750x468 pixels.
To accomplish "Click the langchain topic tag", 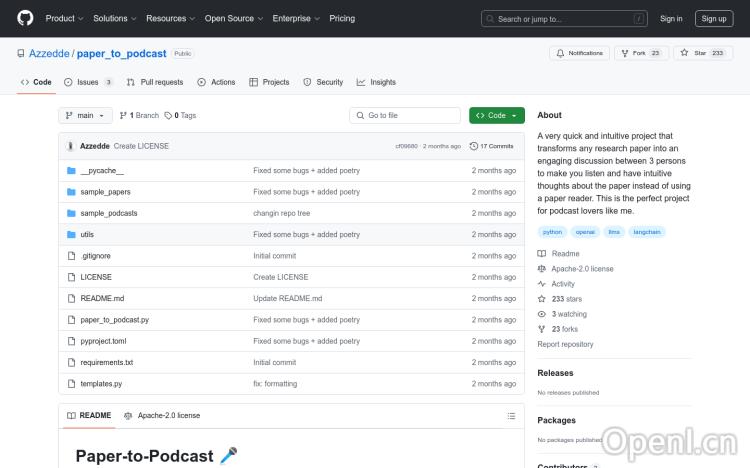I will click(x=647, y=232).
